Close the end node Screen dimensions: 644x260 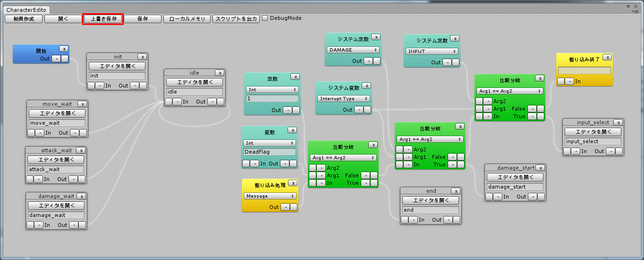click(456, 191)
